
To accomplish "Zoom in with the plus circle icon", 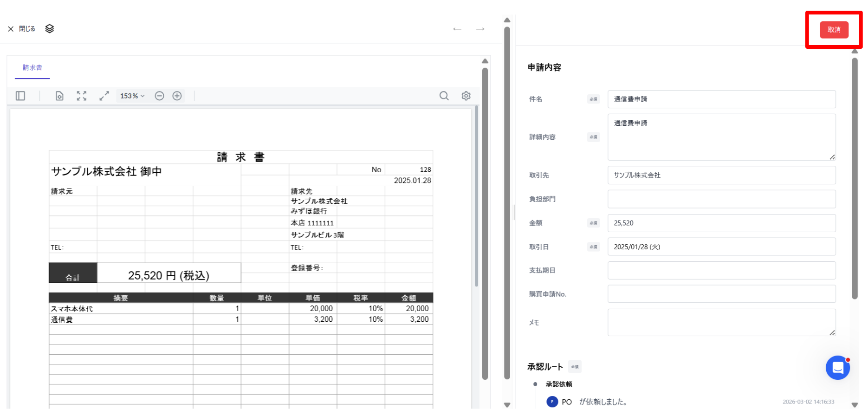I will (177, 96).
